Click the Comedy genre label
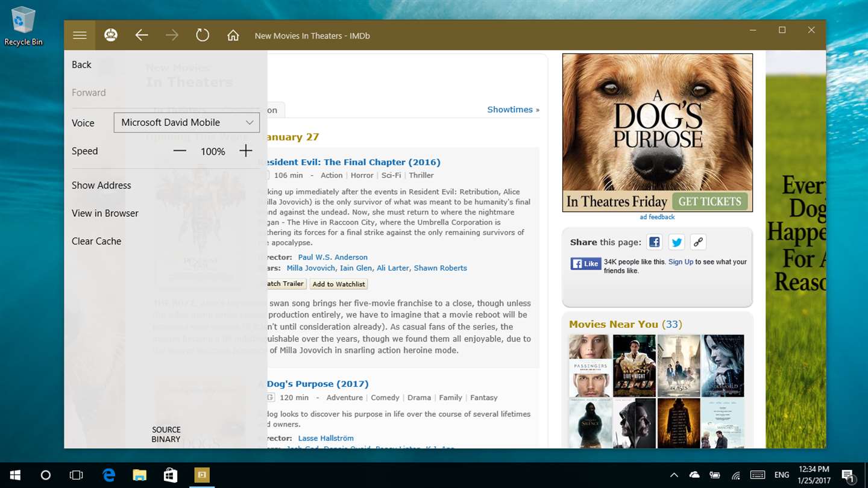868x488 pixels. [x=385, y=398]
